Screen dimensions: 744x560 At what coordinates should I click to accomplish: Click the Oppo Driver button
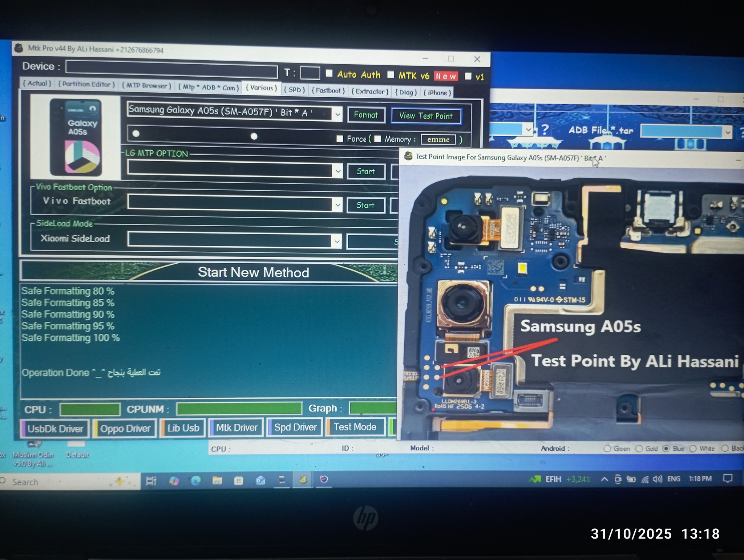[x=125, y=429]
